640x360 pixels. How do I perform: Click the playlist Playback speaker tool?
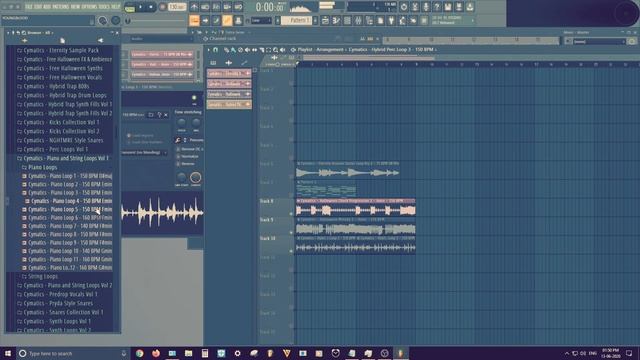click(x=282, y=50)
